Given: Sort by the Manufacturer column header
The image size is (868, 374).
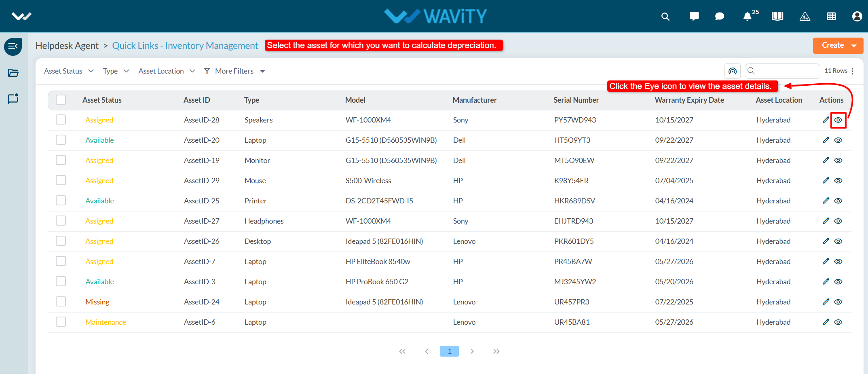Looking at the screenshot, I should [x=475, y=100].
